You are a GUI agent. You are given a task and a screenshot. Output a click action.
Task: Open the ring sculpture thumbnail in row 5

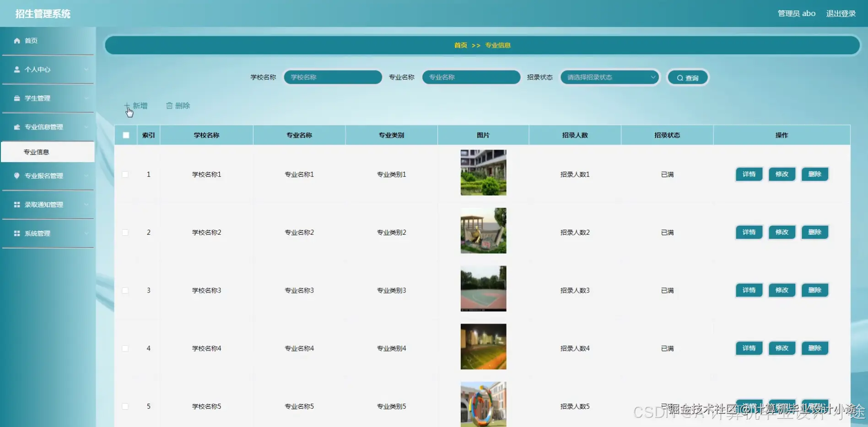click(x=483, y=405)
